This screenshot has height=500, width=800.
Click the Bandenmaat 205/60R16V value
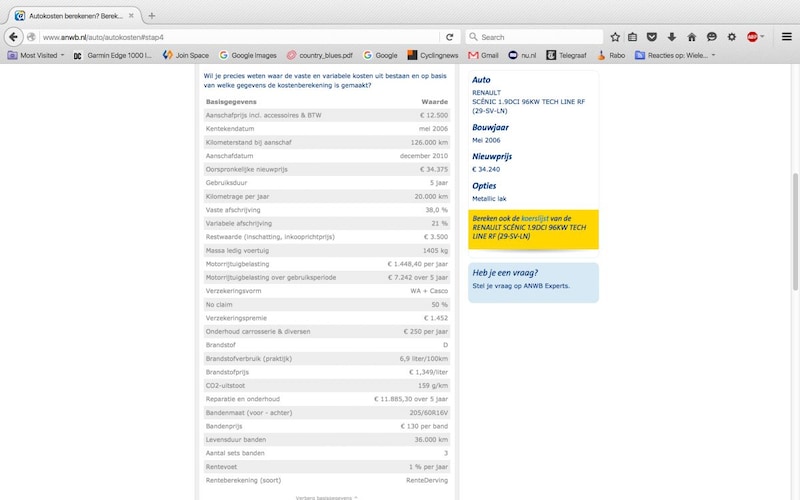tap(429, 412)
